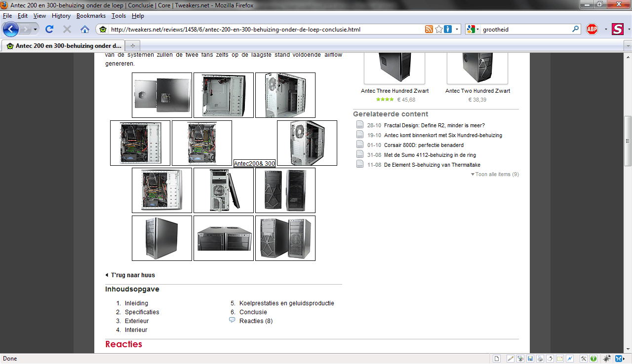Click the blue butterfly icon in the status bar
Image resolution: width=632 pixels, height=364 pixels.
coord(619,359)
